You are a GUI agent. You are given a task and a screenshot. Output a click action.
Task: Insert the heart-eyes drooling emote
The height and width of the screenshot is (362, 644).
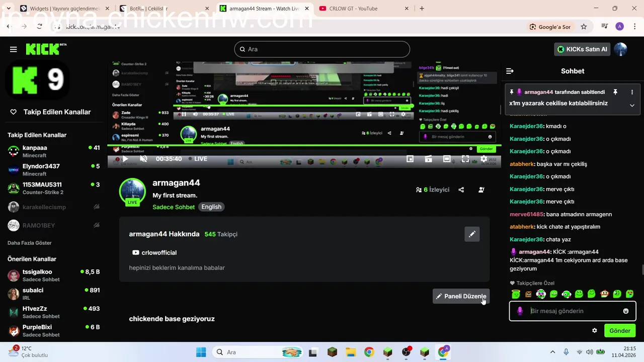point(629,294)
